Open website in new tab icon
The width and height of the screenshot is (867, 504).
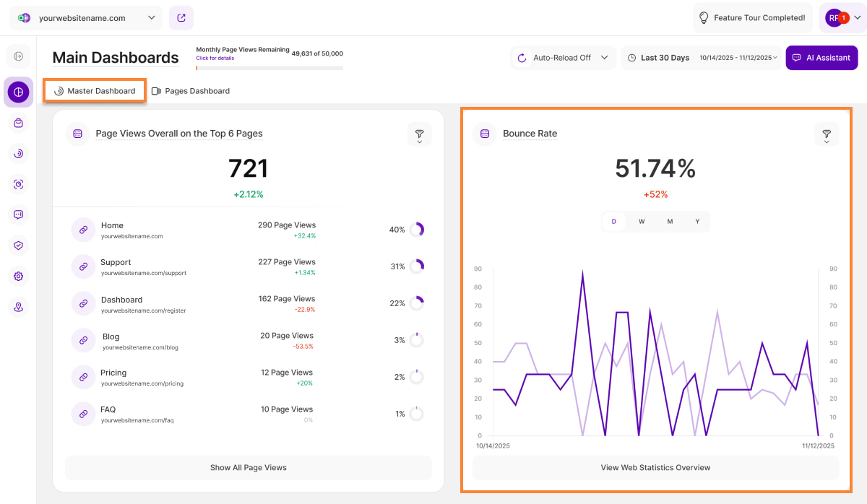tap(181, 18)
